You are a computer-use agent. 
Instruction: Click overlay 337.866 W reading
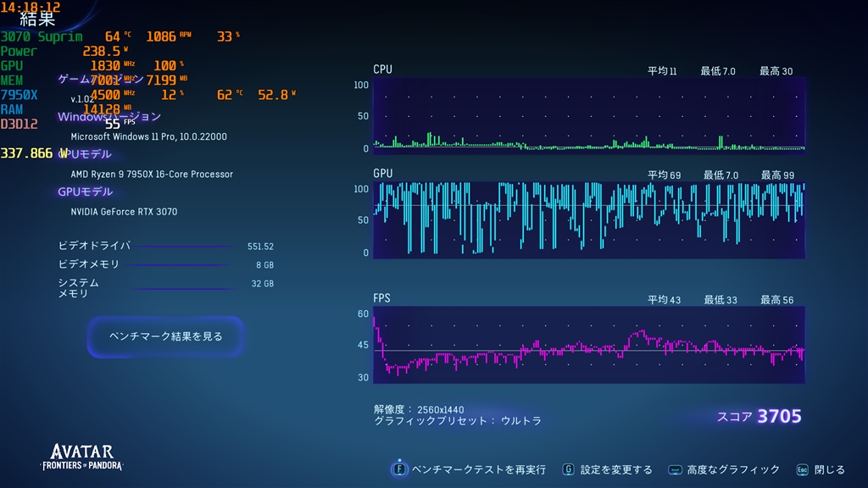point(34,153)
